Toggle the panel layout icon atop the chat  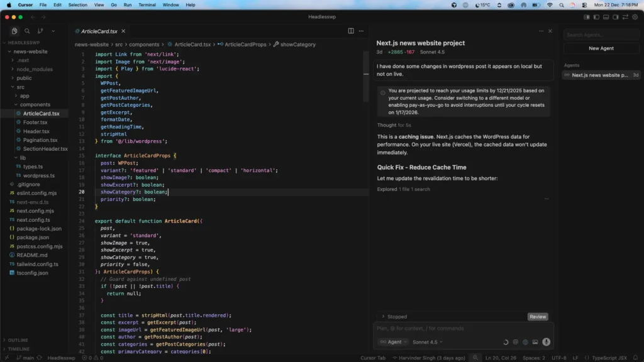(540, 30)
